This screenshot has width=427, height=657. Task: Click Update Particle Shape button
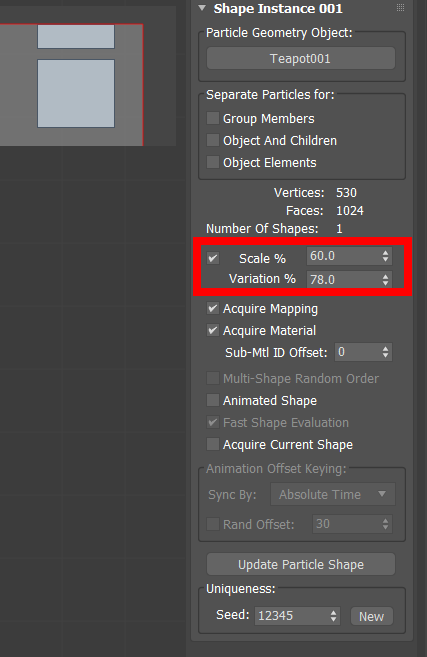pos(300,564)
